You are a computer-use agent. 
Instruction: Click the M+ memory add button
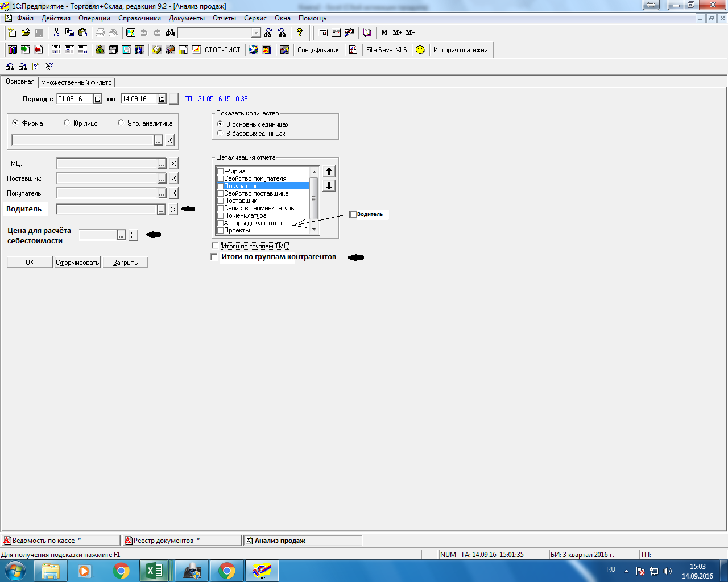click(x=397, y=33)
